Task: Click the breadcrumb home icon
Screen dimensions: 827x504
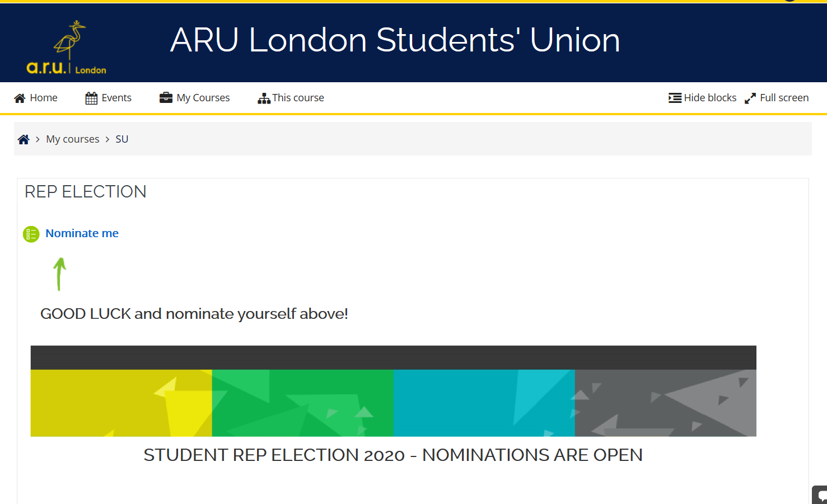Action: [x=24, y=139]
